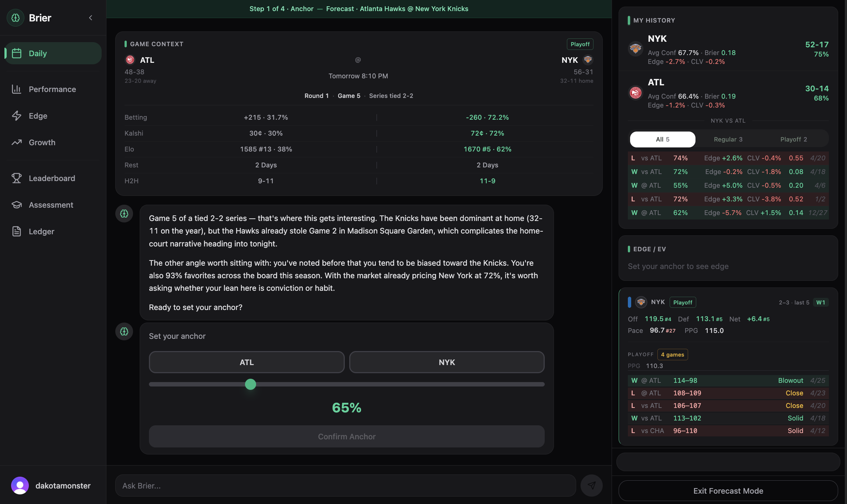Click the Hawks logo in My History
This screenshot has width=847, height=504.
coord(636,92)
